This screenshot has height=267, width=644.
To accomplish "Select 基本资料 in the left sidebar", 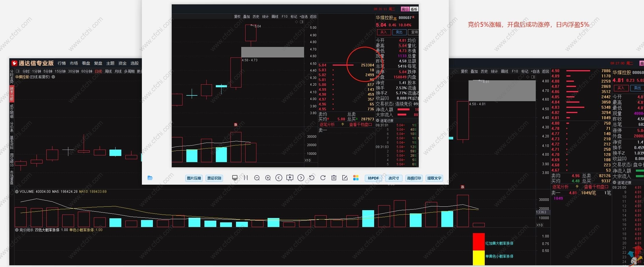I will coord(12,142).
